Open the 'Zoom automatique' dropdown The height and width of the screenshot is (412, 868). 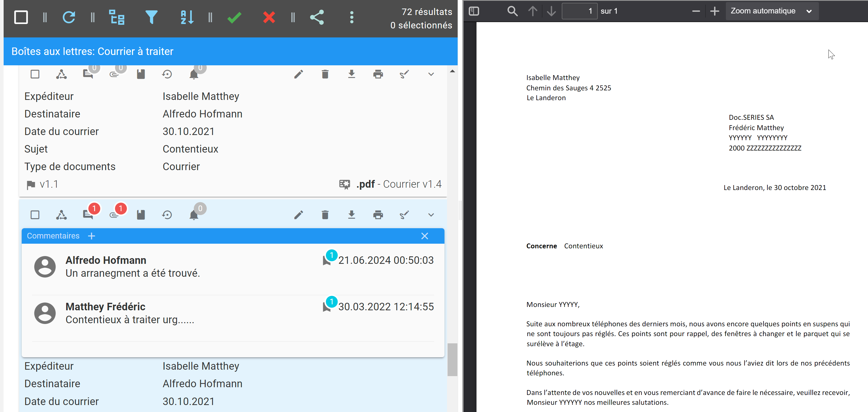click(x=772, y=11)
